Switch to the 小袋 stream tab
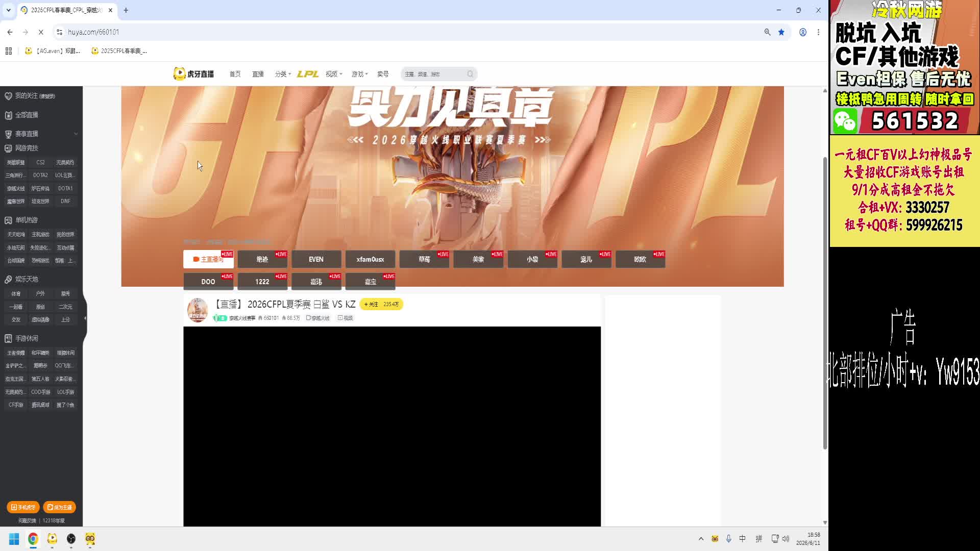The height and width of the screenshot is (551, 980). coord(532,259)
